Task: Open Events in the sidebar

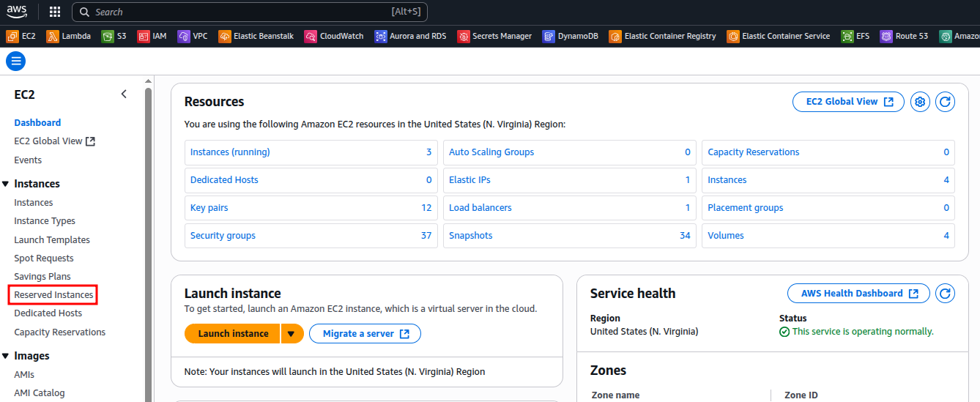Action: 28,160
